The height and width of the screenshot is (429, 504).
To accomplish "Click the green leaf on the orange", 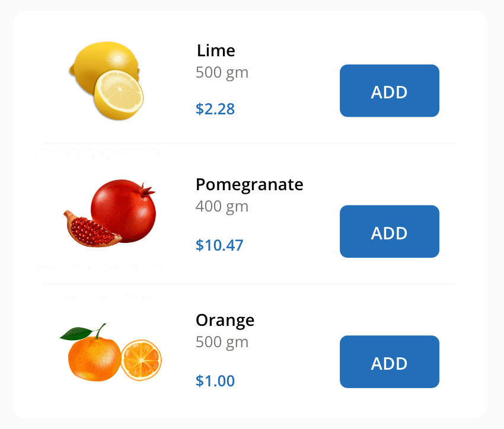I will (75, 334).
